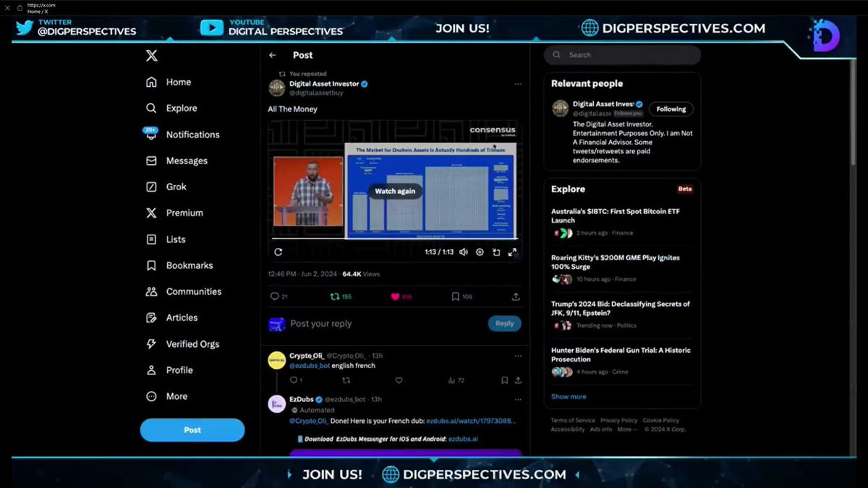This screenshot has width=868, height=488.
Task: Bookmark Crypto_Oli_'s reply
Action: click(504, 380)
